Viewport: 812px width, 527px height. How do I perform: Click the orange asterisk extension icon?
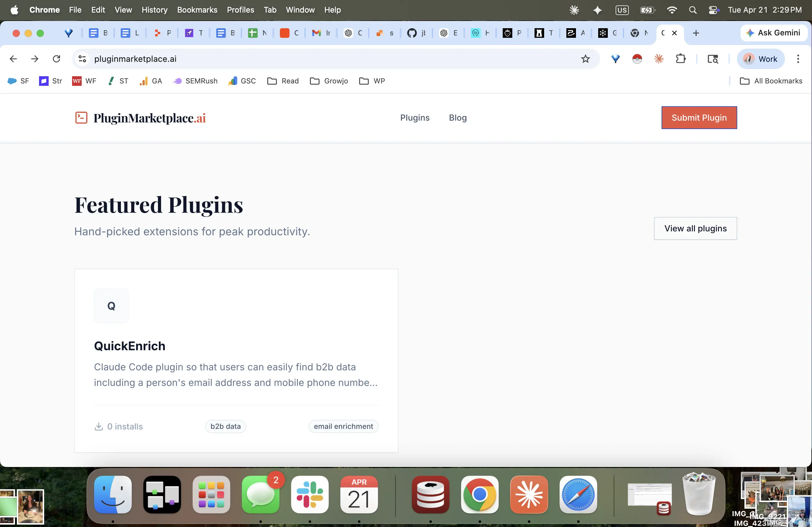(659, 59)
